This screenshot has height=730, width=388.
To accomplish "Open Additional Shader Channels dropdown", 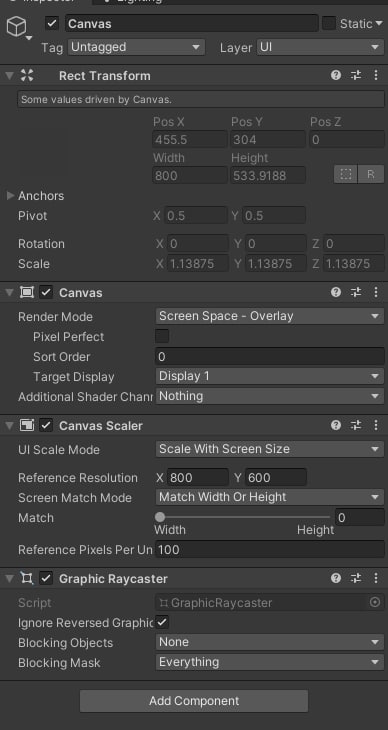I will point(270,396).
